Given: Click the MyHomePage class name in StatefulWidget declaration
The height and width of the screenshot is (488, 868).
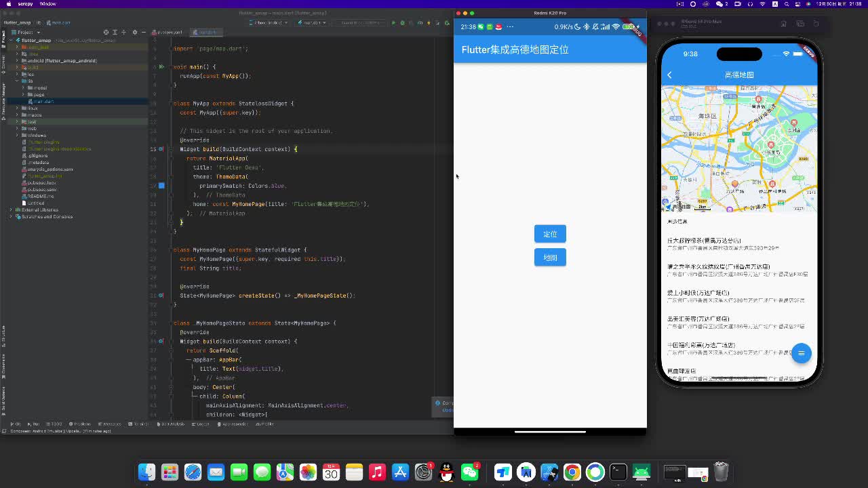Looking at the screenshot, I should tap(209, 249).
